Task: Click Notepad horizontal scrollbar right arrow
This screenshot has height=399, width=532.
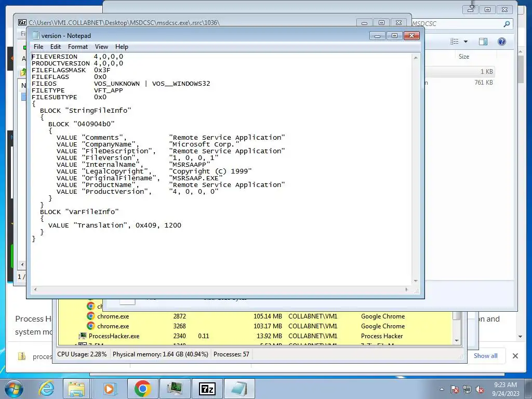Action: point(406,289)
